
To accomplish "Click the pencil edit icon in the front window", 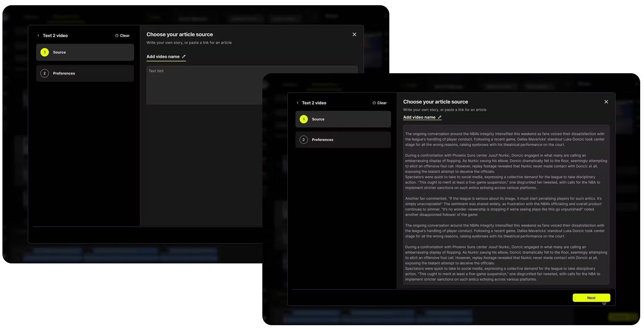I will [x=440, y=117].
